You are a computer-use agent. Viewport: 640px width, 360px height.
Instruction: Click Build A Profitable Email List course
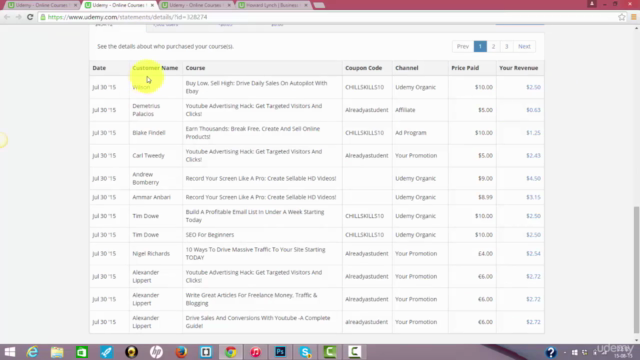pyautogui.click(x=255, y=216)
